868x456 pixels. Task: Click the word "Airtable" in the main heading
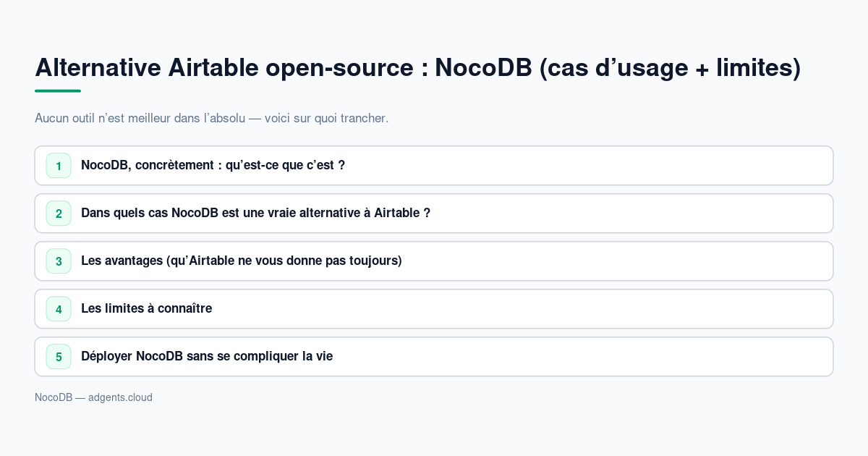click(213, 67)
